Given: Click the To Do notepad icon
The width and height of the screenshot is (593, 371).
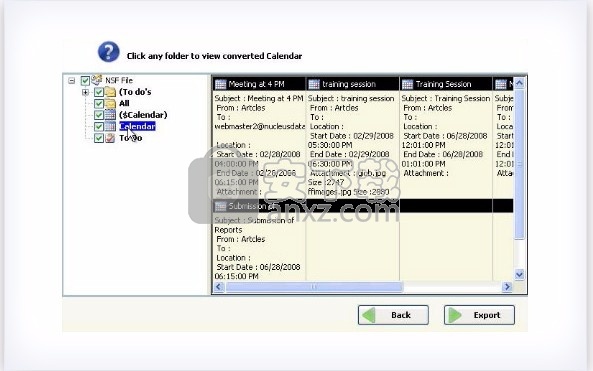Looking at the screenshot, I should pyautogui.click(x=110, y=138).
